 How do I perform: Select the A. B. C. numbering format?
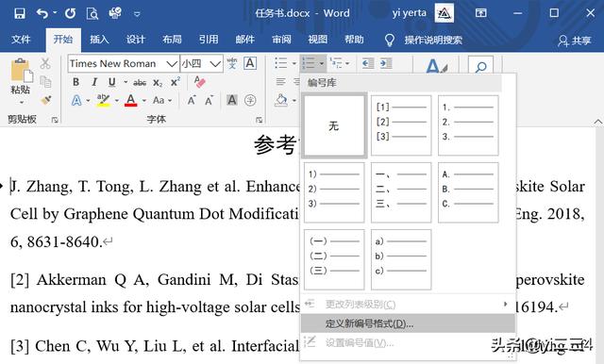(468, 192)
